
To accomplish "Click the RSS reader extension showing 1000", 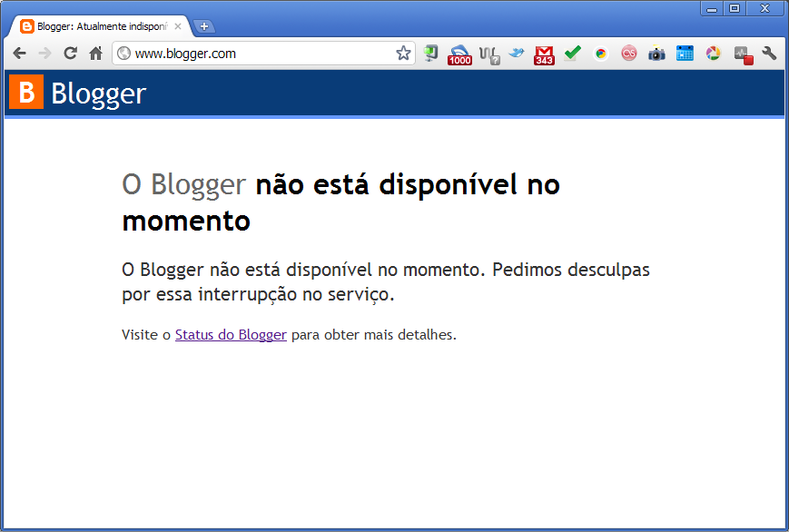I will tap(460, 54).
